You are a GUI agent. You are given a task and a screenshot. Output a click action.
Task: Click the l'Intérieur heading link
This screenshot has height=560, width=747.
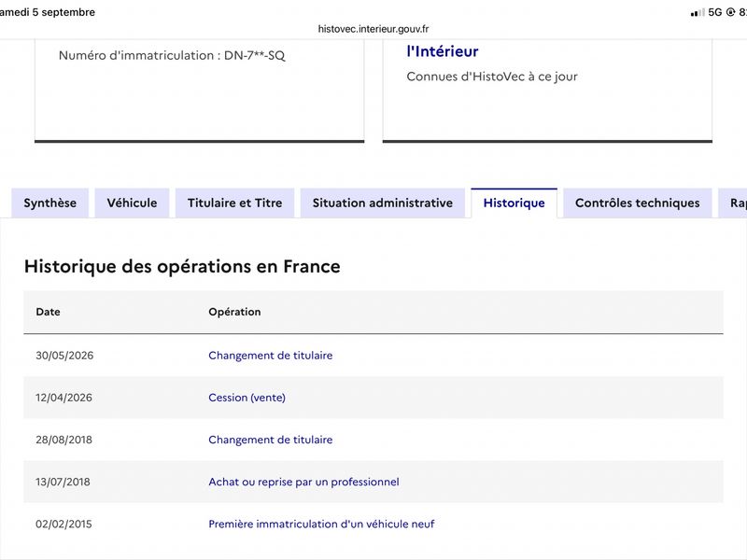pos(442,51)
